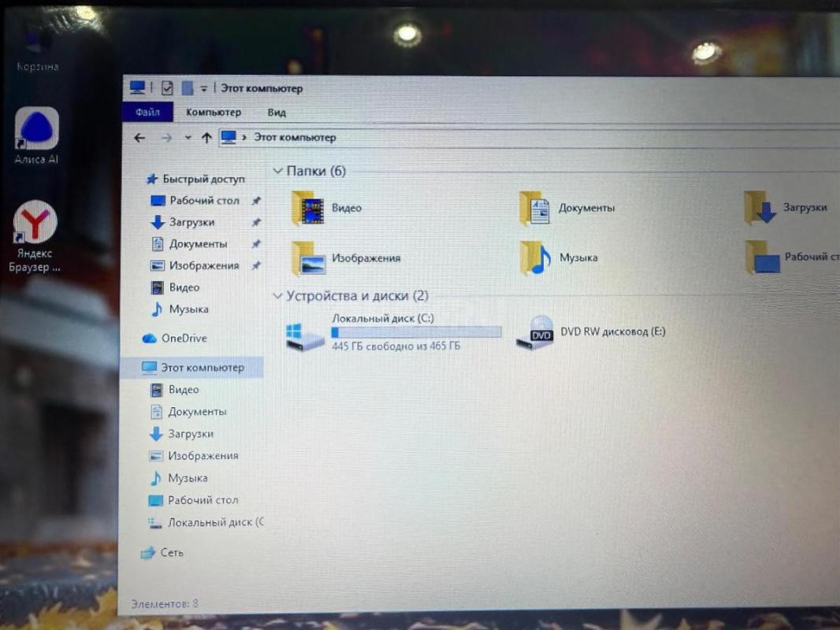Select the Загрузки folder in Папки
The image size is (840, 630).
coord(786,208)
